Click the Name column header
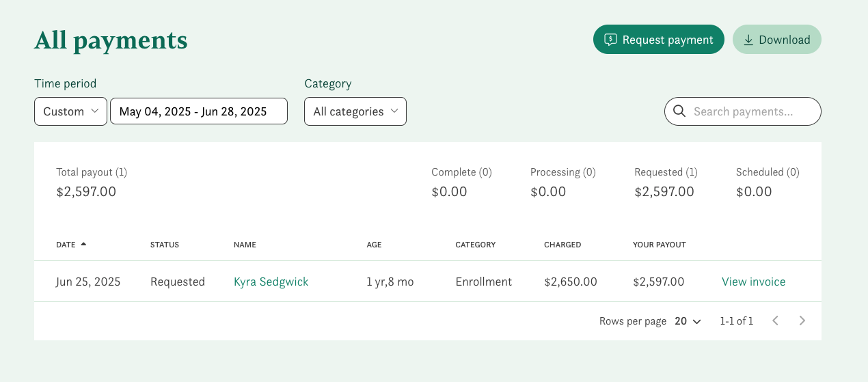 click(x=245, y=245)
